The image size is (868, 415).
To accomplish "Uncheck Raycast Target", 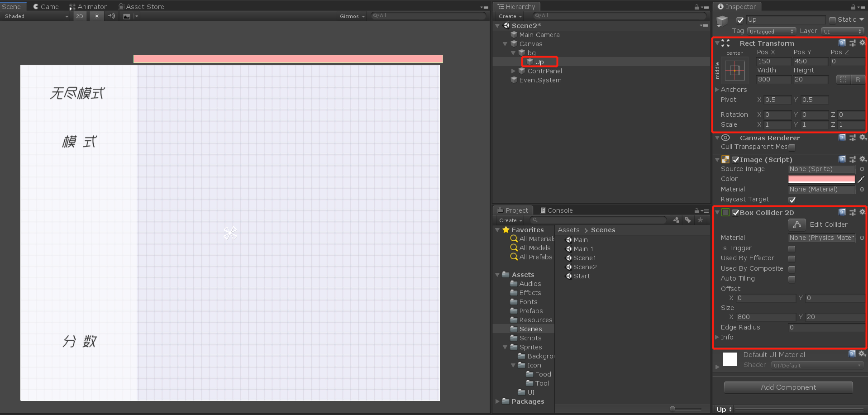I will tap(792, 200).
